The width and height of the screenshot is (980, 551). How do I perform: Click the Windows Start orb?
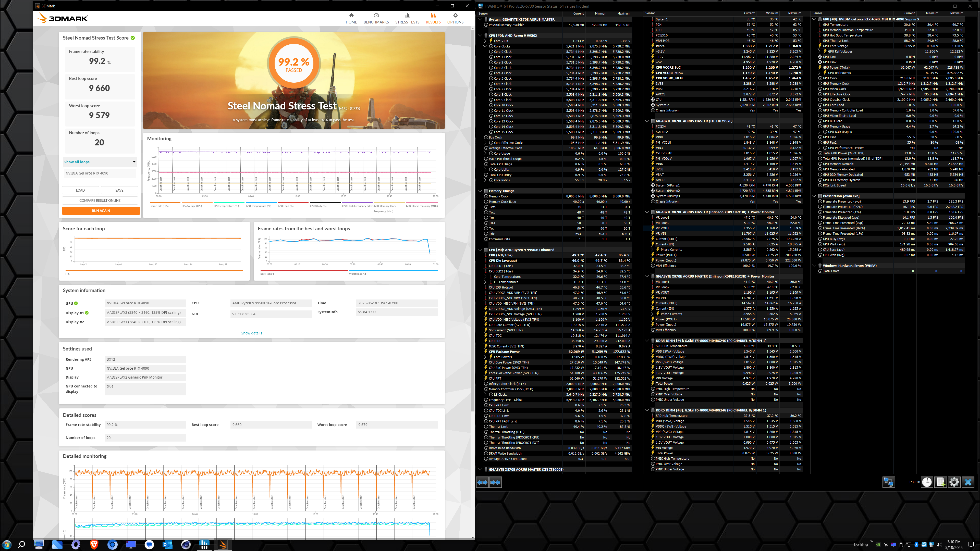pos(6,545)
